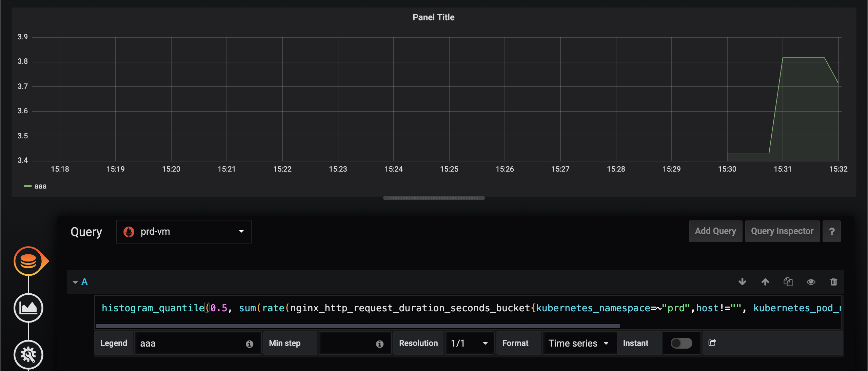Open the General settings gear icon
The width and height of the screenshot is (868, 371).
pyautogui.click(x=28, y=355)
